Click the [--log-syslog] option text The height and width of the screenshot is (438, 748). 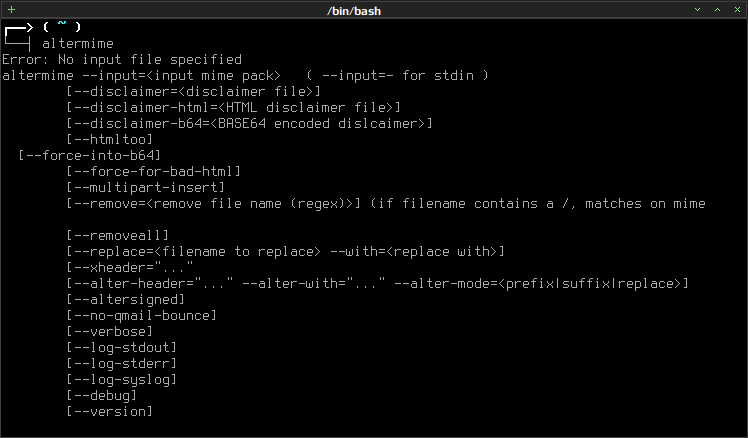(x=122, y=379)
